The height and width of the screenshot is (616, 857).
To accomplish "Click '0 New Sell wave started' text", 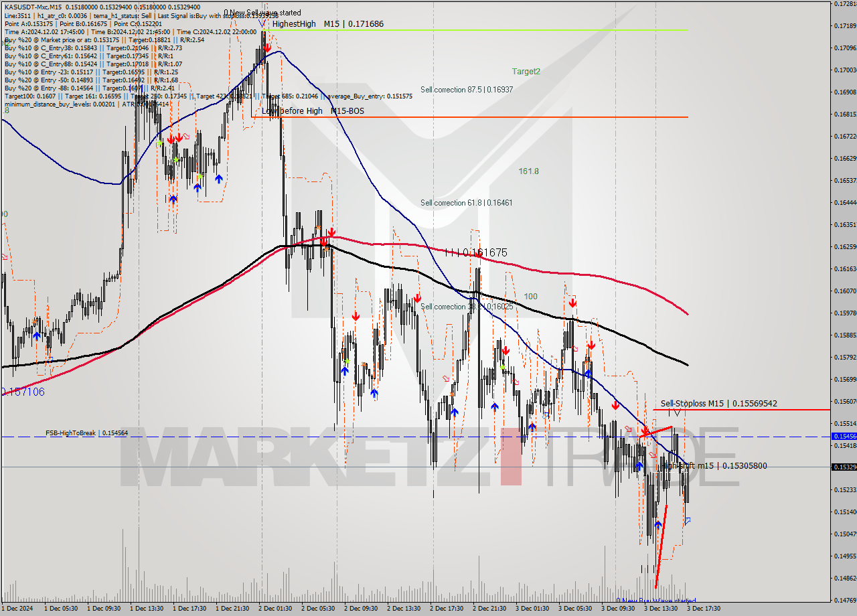I will point(262,13).
